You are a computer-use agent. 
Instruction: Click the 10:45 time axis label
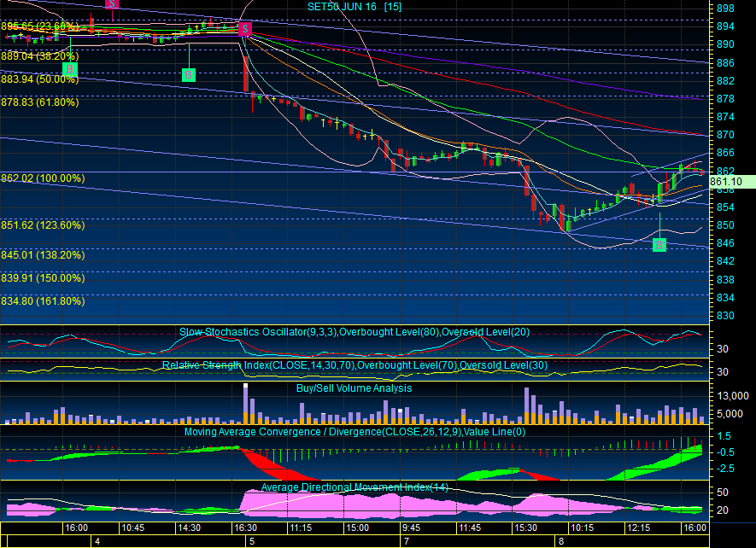(132, 528)
